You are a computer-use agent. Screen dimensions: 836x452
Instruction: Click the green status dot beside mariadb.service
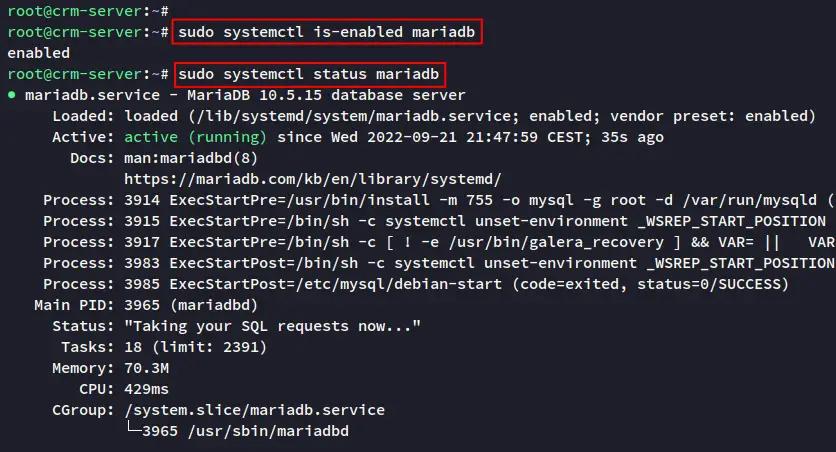(x=12, y=95)
